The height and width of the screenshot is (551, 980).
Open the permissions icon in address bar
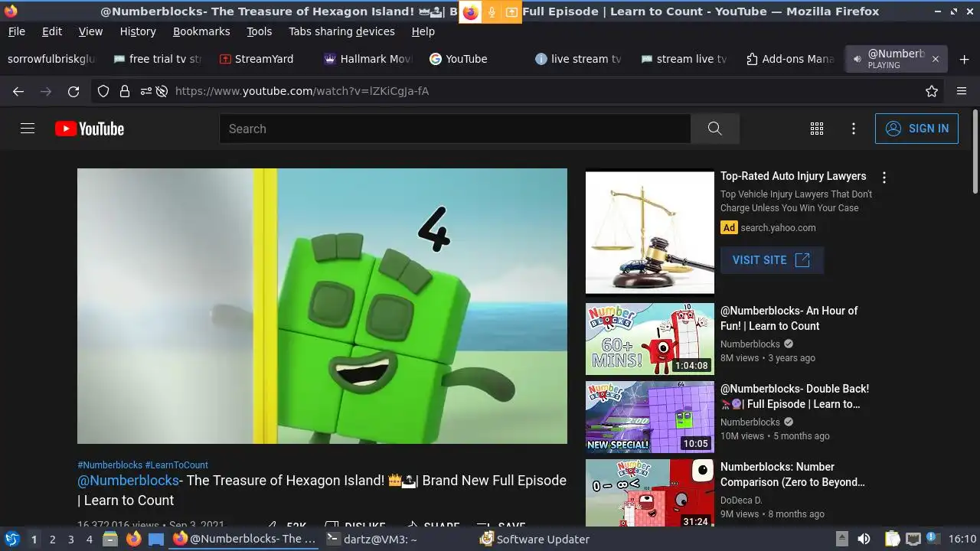coord(145,91)
